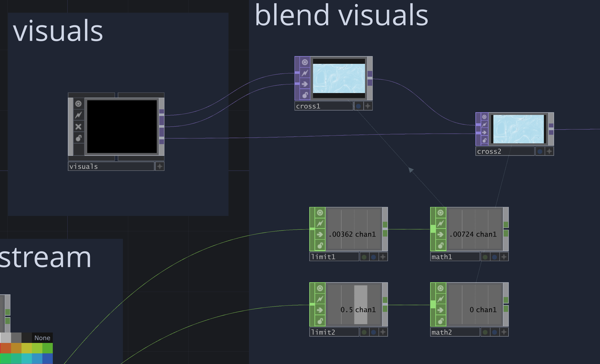Toggle clone immune flag on limit1 node
600x364 pixels.
tap(320, 223)
